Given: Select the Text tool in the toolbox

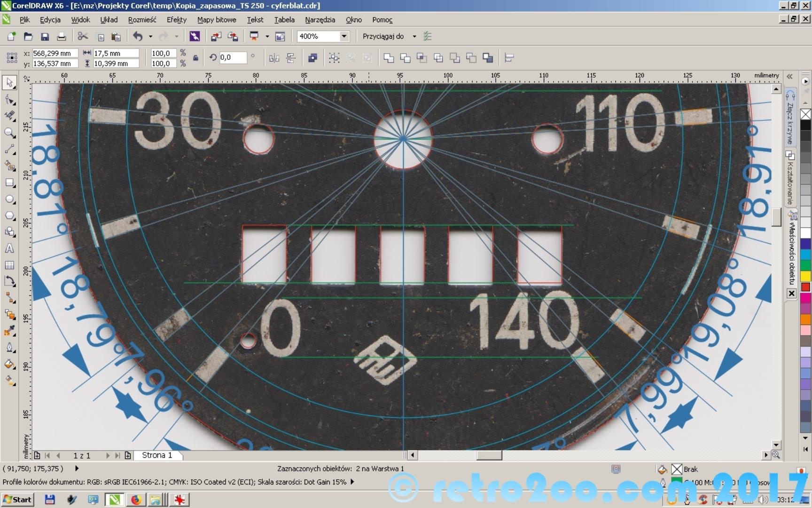Looking at the screenshot, I should click(9, 248).
